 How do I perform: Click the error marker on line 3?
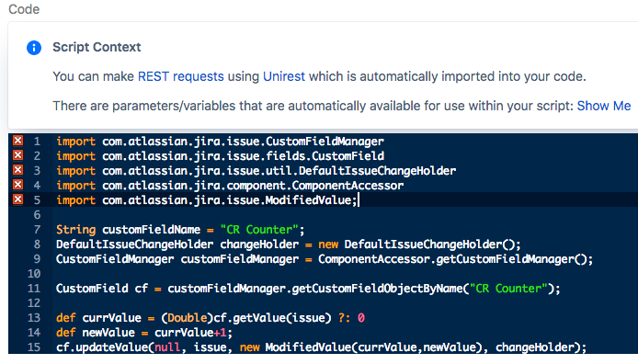coord(17,170)
